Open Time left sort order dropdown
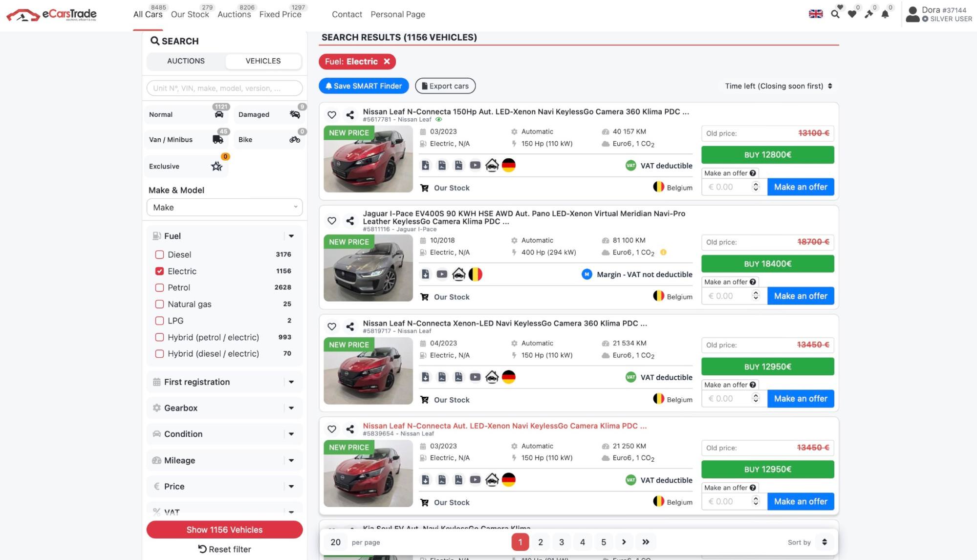977x560 pixels. pos(779,86)
